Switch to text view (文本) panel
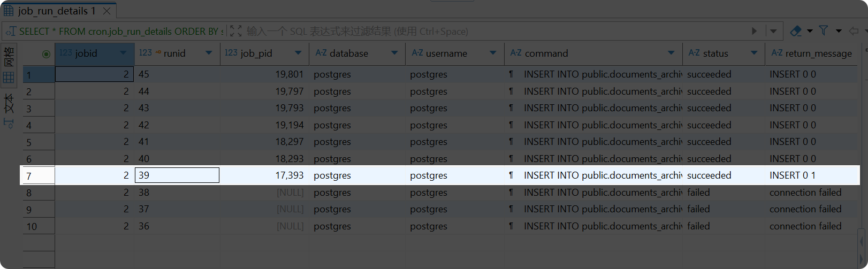This screenshot has height=269, width=868. [x=9, y=111]
